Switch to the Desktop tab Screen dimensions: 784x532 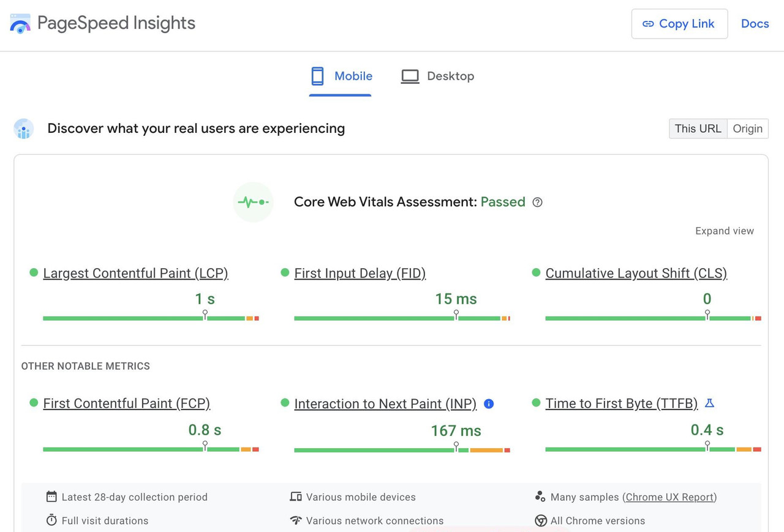pos(437,77)
